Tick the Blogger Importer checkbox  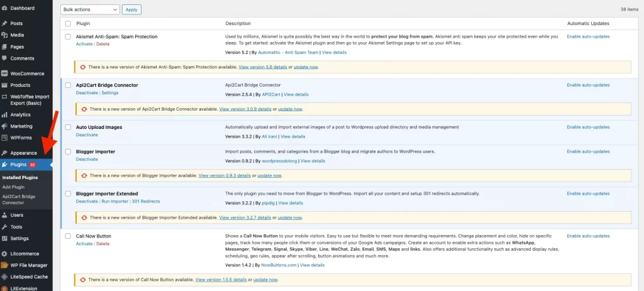coord(68,151)
